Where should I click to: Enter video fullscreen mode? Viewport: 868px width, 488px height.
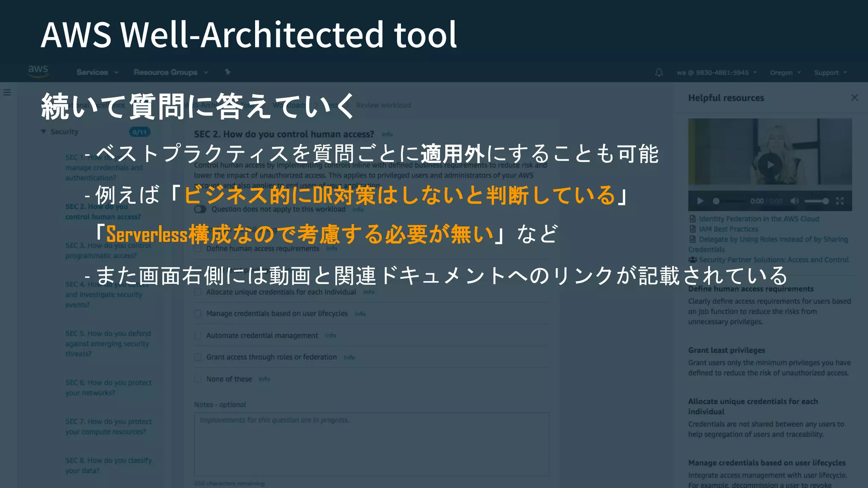tap(840, 201)
